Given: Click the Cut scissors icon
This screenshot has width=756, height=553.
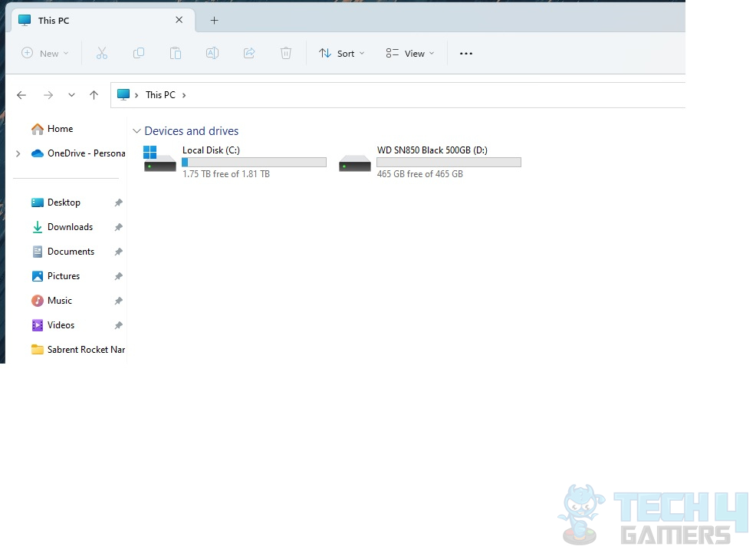Looking at the screenshot, I should click(x=102, y=53).
